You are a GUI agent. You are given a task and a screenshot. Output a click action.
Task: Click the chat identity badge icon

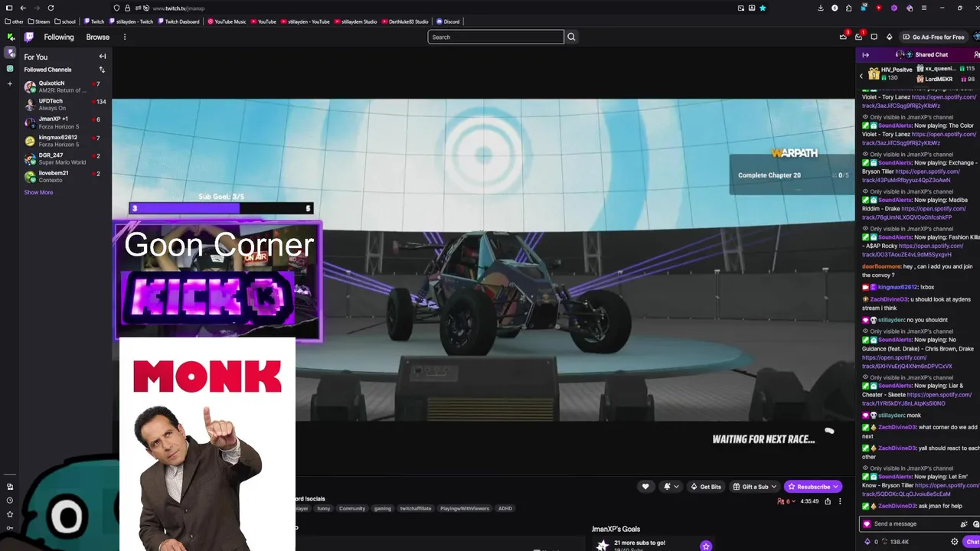(x=867, y=524)
